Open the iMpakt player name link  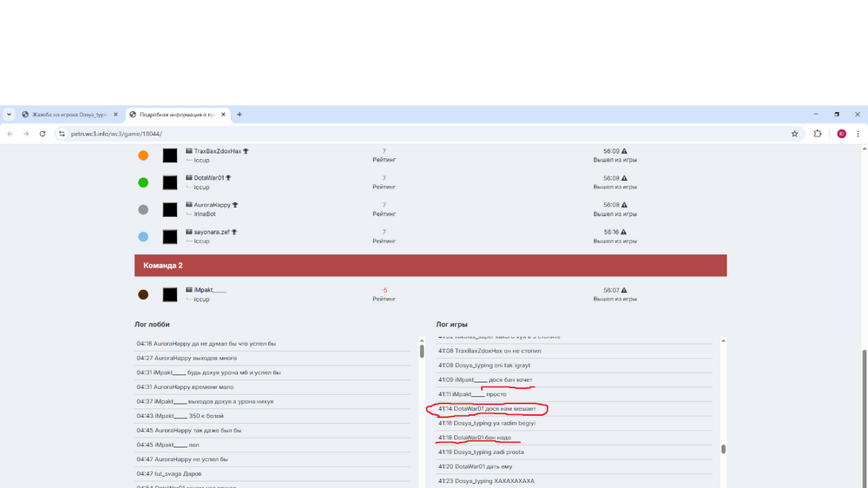(209, 290)
